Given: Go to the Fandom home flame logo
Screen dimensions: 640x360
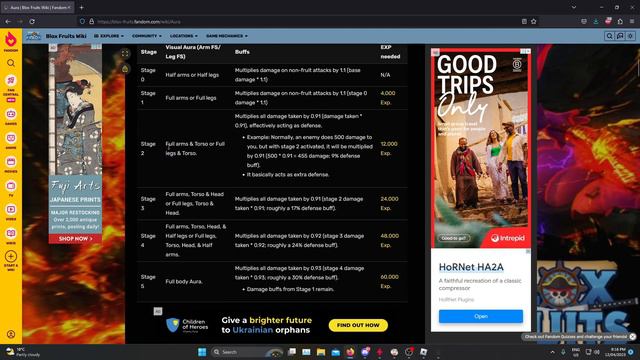Looking at the screenshot, I should coord(11,40).
